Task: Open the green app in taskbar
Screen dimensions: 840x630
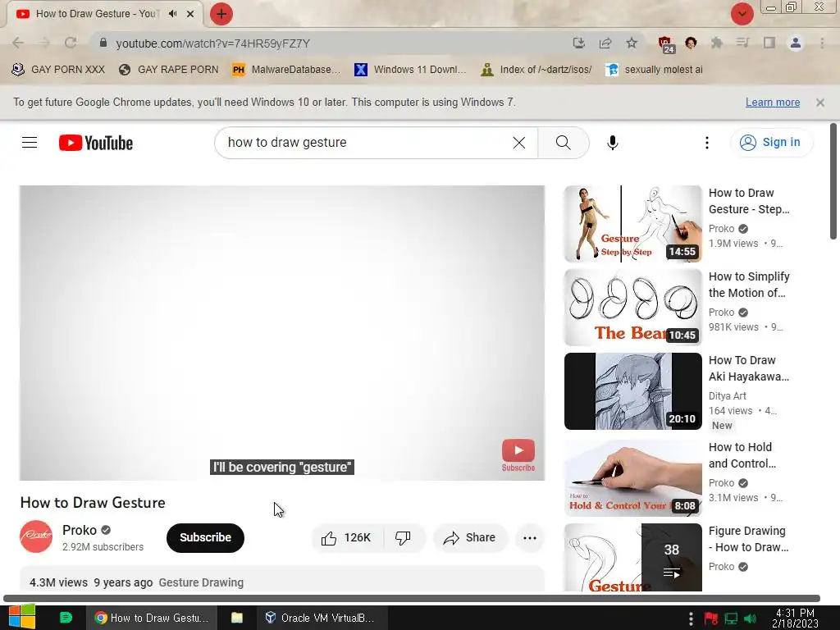Action: pos(66,618)
